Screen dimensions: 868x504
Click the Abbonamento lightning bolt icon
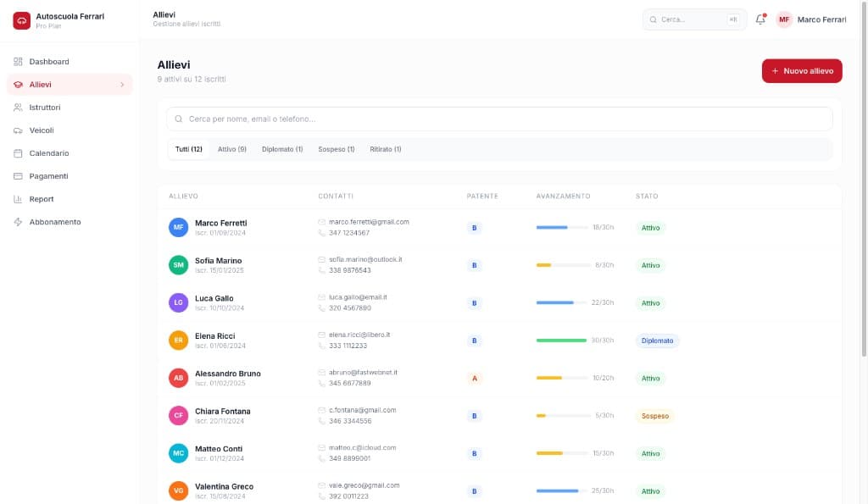pyautogui.click(x=19, y=222)
